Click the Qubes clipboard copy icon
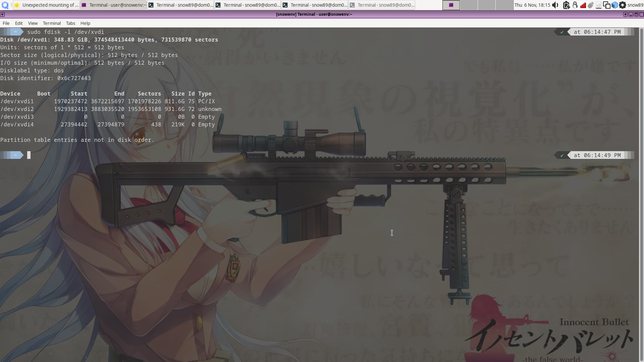 coord(606,5)
